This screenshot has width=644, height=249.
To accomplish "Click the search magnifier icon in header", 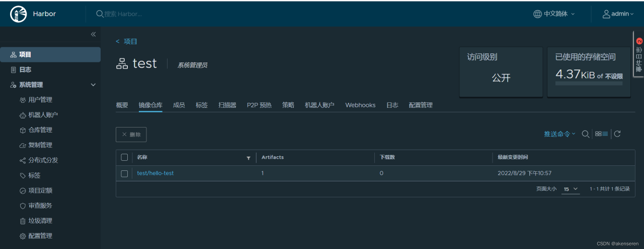I will (100, 14).
